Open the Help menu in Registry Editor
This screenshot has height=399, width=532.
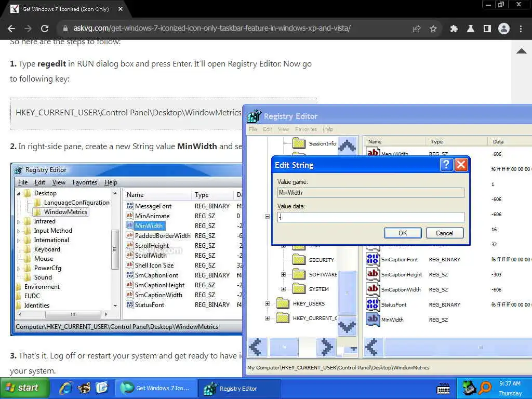328,129
